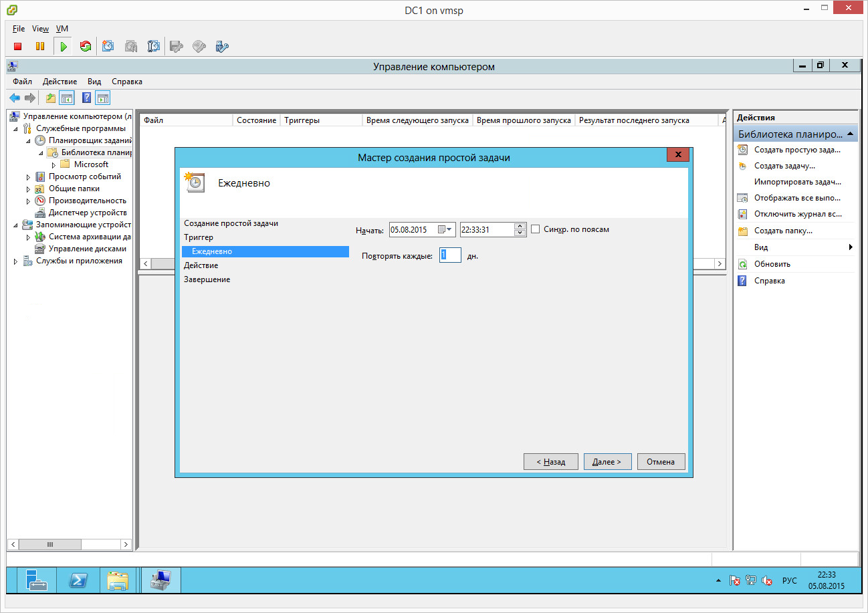
Task: Click the Далее > button
Action: click(607, 462)
